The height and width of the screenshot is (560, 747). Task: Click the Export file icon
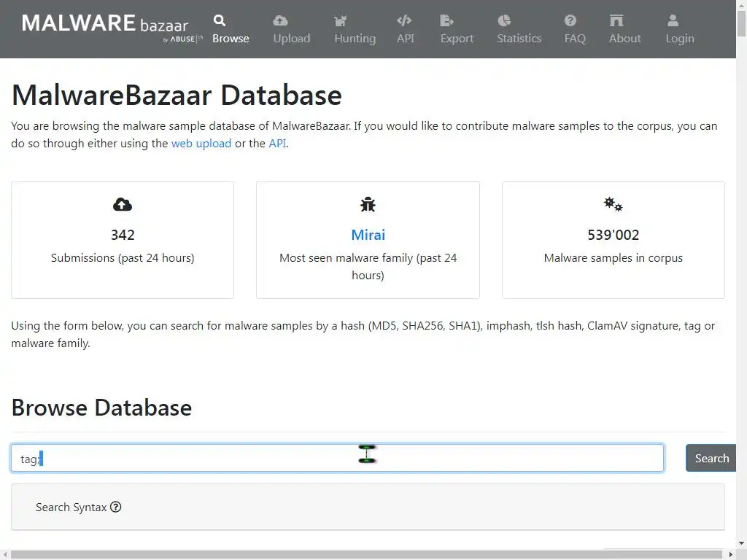(447, 20)
